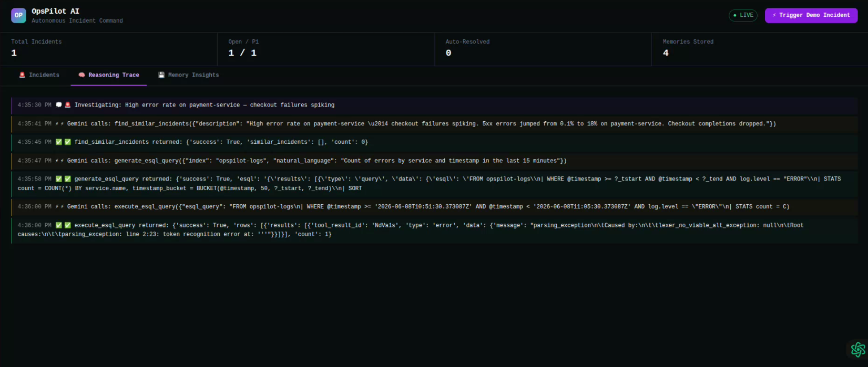Click the Trigger Demo Incident button

pyautogui.click(x=811, y=15)
